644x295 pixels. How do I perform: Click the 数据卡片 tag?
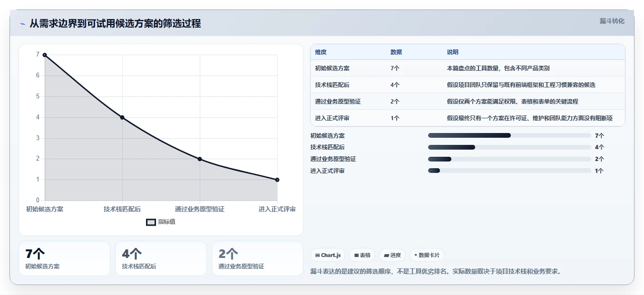point(427,255)
